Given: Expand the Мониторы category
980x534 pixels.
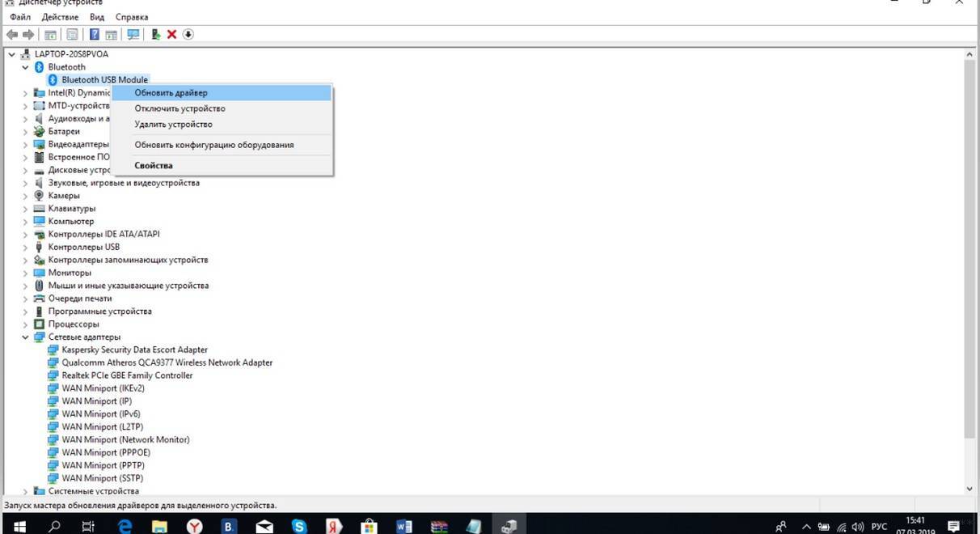Looking at the screenshot, I should pos(25,273).
